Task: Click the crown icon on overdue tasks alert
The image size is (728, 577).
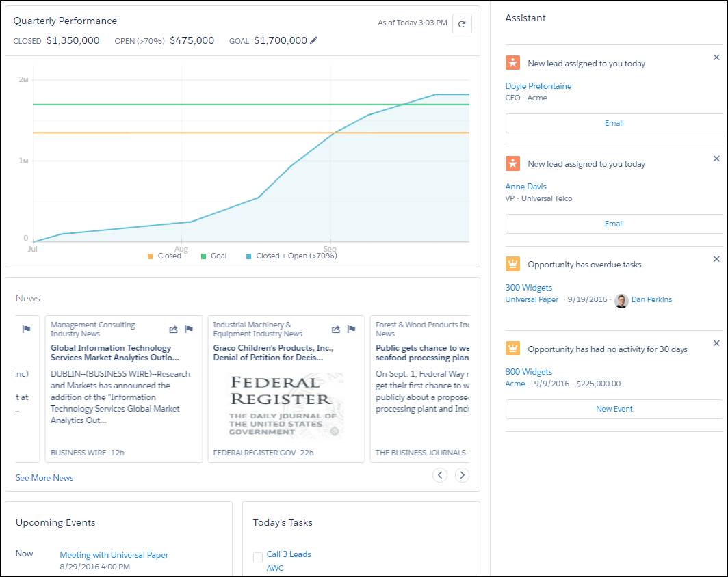Action: 512,264
